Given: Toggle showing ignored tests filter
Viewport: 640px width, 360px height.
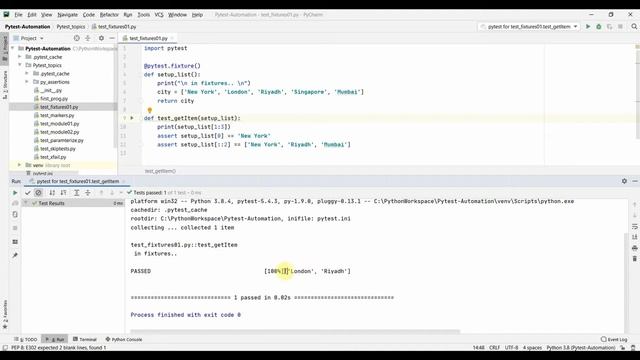Looking at the screenshot, I should coord(38,193).
